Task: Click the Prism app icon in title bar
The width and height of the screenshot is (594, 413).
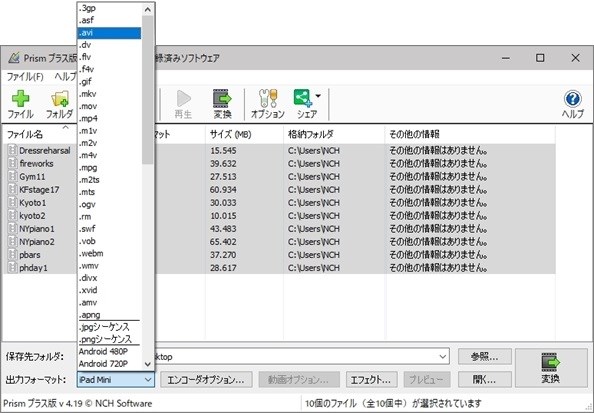Action: point(14,58)
